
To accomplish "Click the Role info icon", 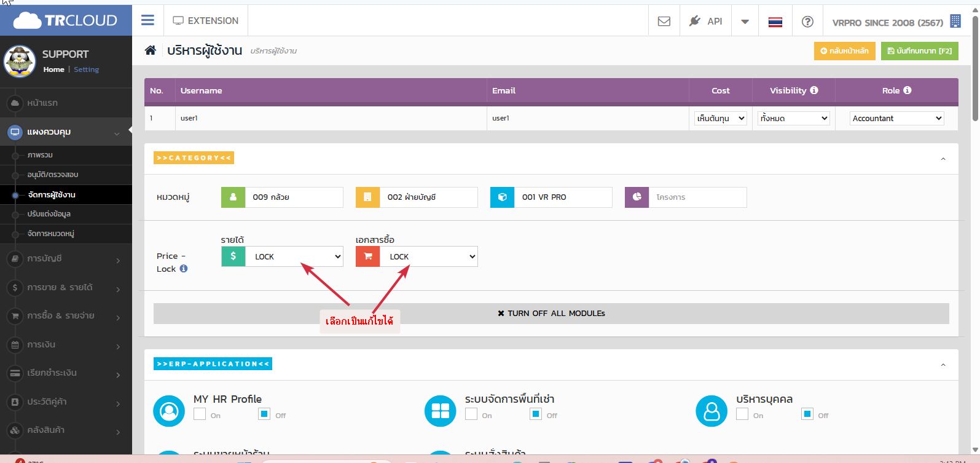I will [907, 90].
